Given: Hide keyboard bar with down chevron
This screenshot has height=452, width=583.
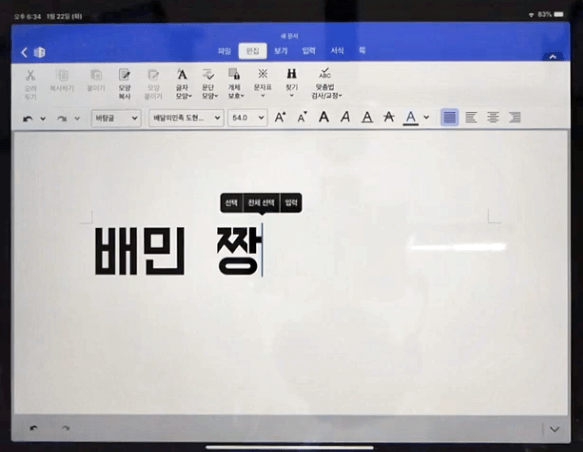Looking at the screenshot, I should point(555,429).
